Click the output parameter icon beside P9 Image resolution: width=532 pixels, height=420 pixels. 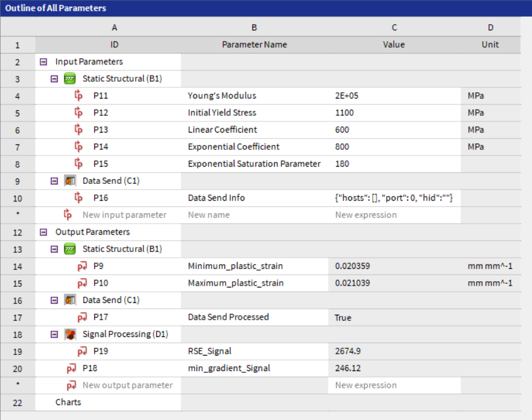pyautogui.click(x=82, y=266)
